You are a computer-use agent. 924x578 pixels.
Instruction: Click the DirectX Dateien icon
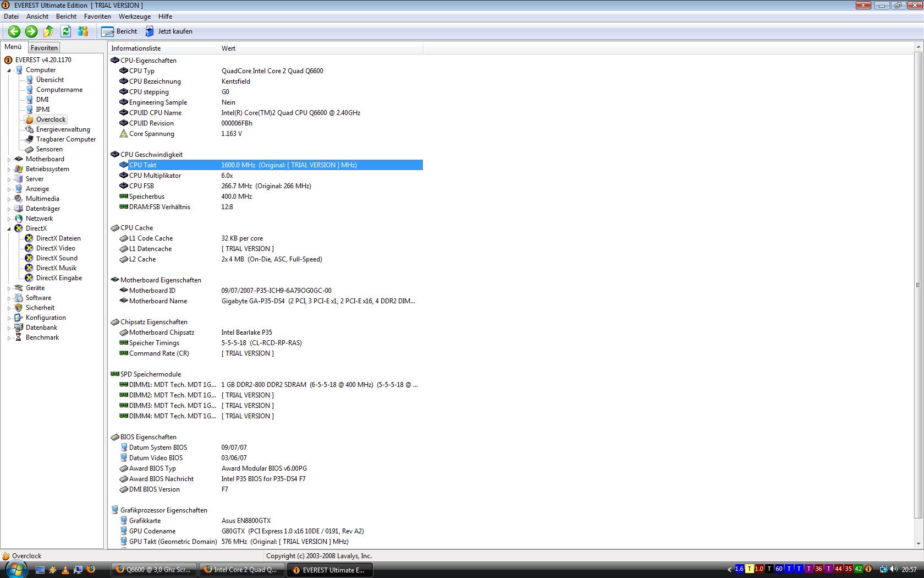tap(29, 238)
